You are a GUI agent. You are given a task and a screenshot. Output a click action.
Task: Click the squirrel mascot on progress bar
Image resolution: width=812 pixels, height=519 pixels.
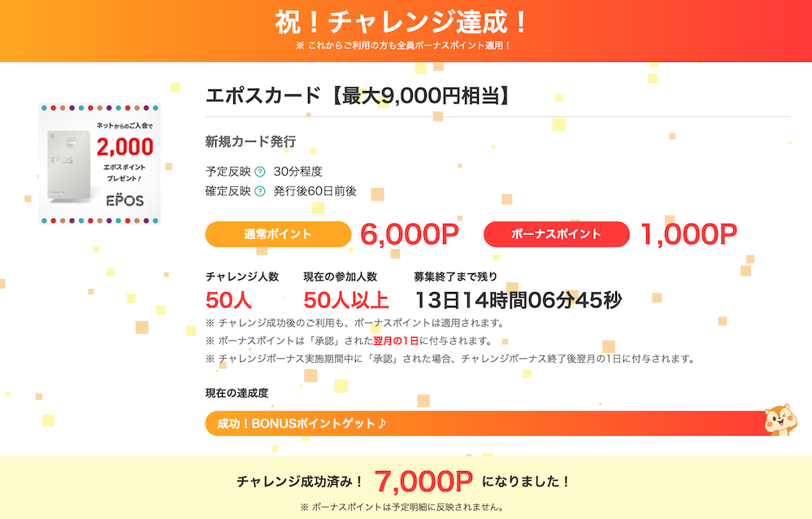click(781, 420)
